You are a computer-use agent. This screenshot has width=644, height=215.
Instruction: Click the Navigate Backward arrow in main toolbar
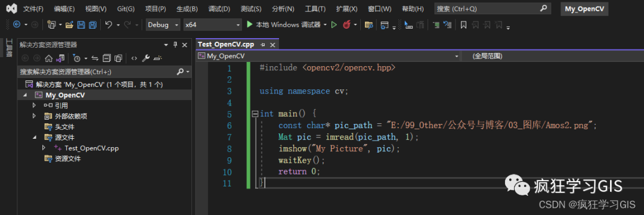pyautogui.click(x=17, y=24)
